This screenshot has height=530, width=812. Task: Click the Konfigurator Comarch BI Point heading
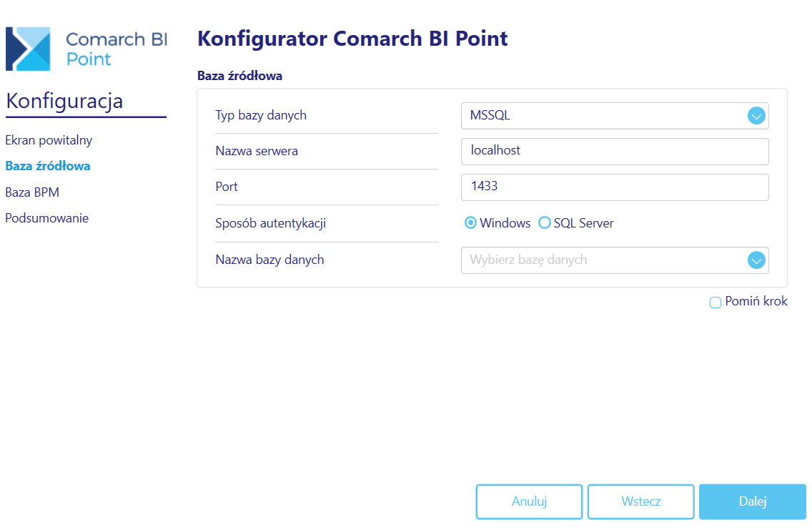click(x=352, y=39)
